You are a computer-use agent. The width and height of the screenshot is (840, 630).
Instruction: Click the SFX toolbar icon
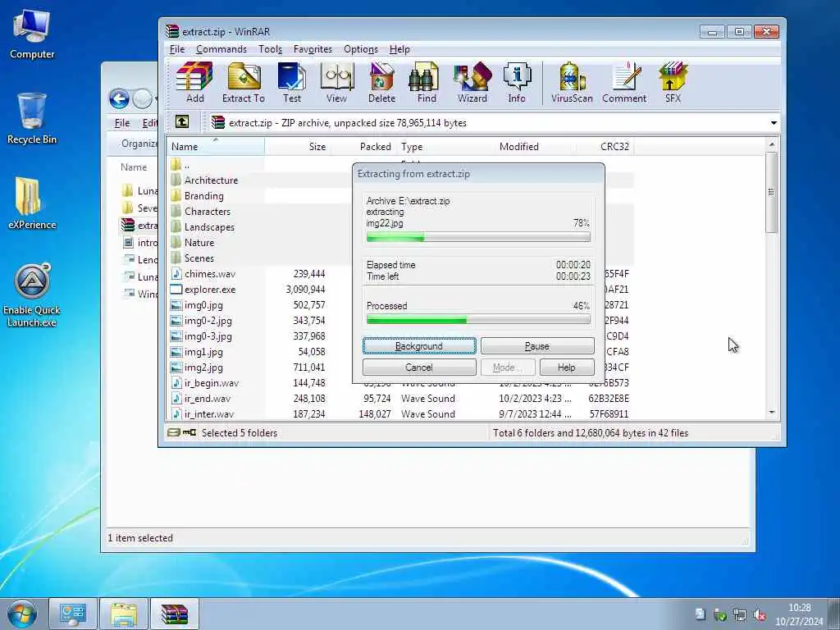[x=673, y=83]
